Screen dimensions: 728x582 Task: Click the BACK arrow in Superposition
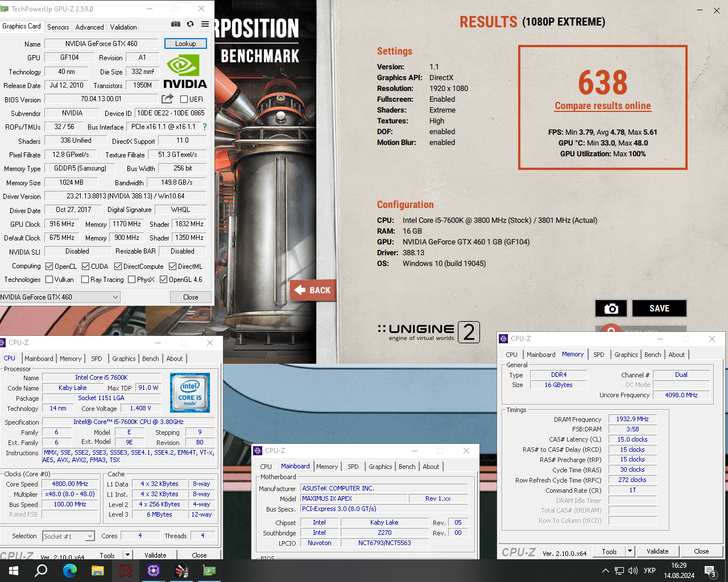tap(313, 290)
